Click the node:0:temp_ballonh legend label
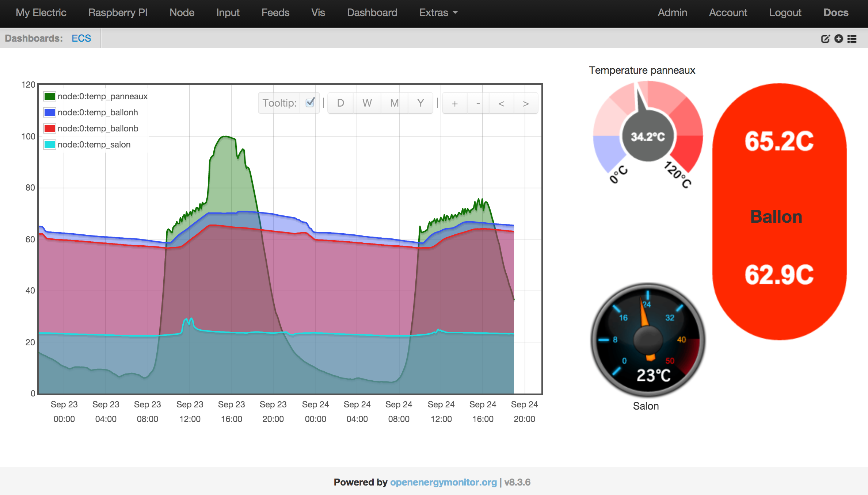Image resolution: width=868 pixels, height=495 pixels. (98, 112)
